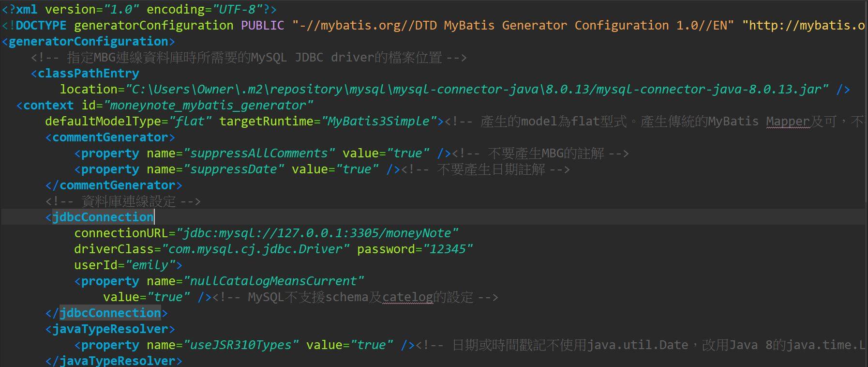The width and height of the screenshot is (868, 367).
Task: Click the opening commentGenerator tag
Action: (x=110, y=137)
